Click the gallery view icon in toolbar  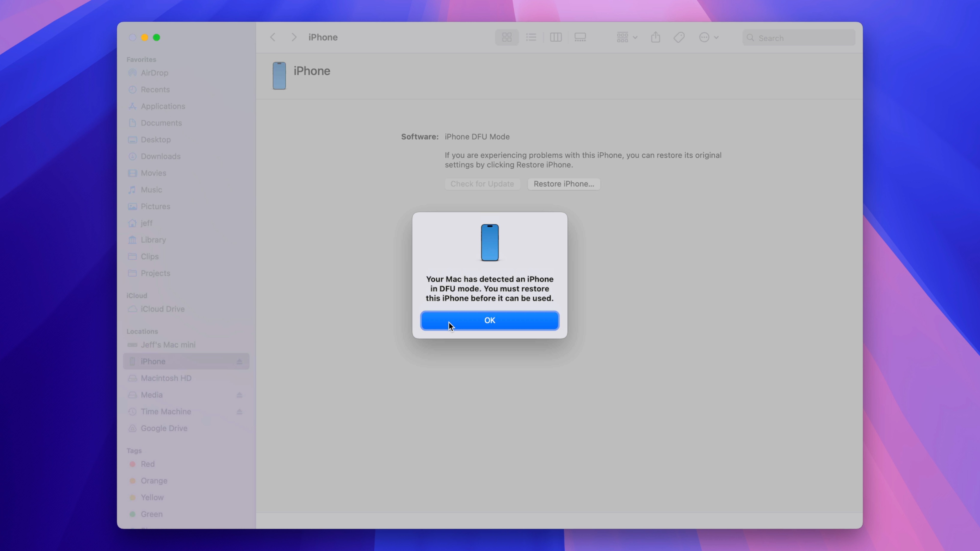pos(580,37)
